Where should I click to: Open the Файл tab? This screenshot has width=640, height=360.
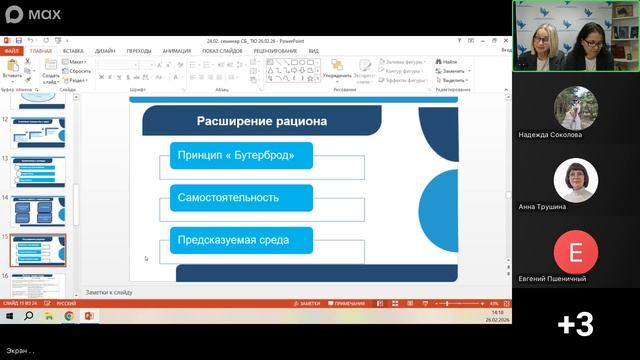point(12,51)
